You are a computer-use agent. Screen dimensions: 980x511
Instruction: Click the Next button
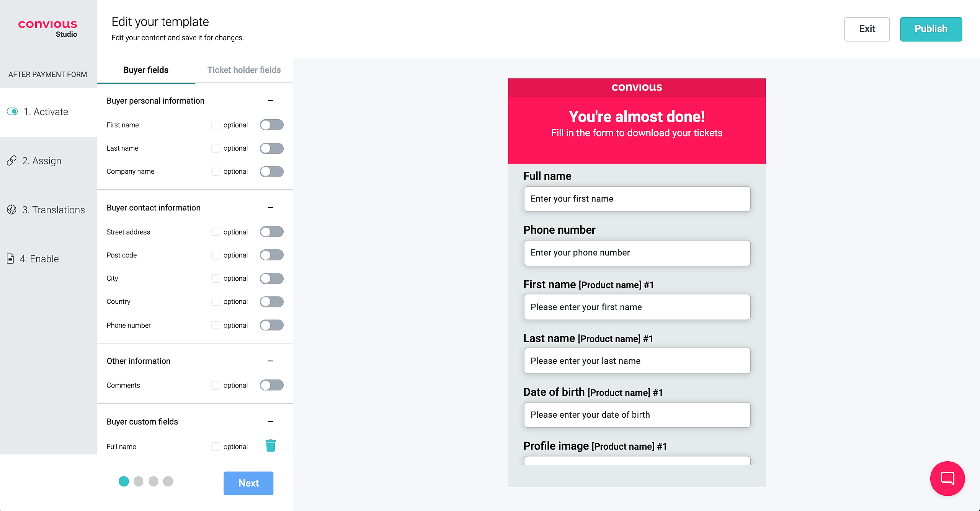248,483
